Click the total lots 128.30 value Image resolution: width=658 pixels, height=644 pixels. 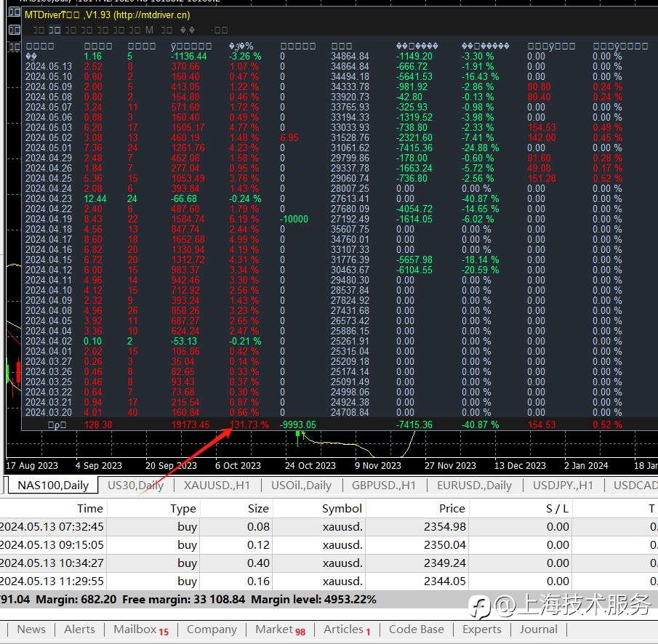click(98, 424)
